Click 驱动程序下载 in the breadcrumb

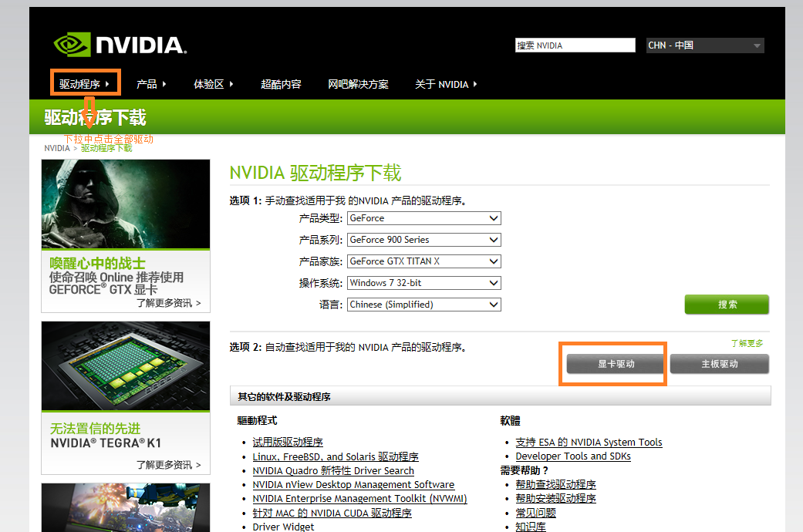[106, 148]
